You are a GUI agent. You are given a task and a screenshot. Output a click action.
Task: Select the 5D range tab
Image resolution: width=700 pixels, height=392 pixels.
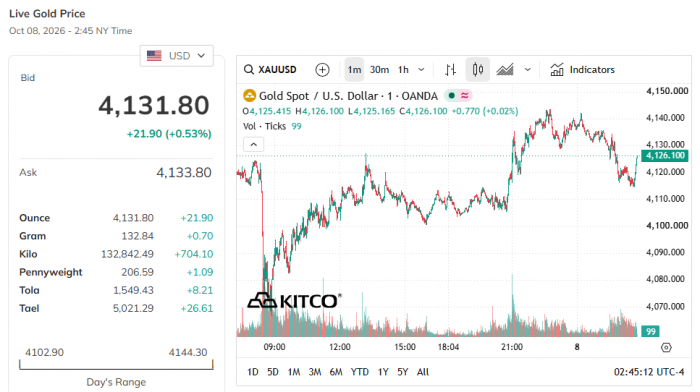(273, 372)
